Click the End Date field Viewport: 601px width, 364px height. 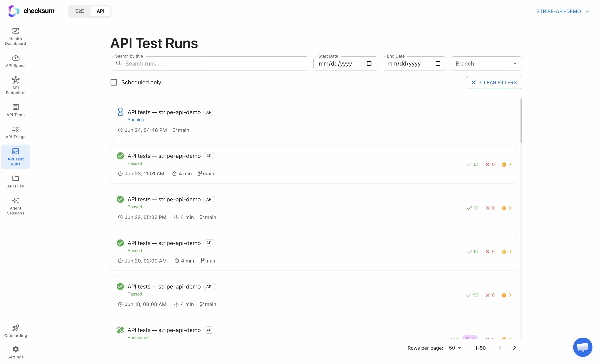click(x=414, y=63)
